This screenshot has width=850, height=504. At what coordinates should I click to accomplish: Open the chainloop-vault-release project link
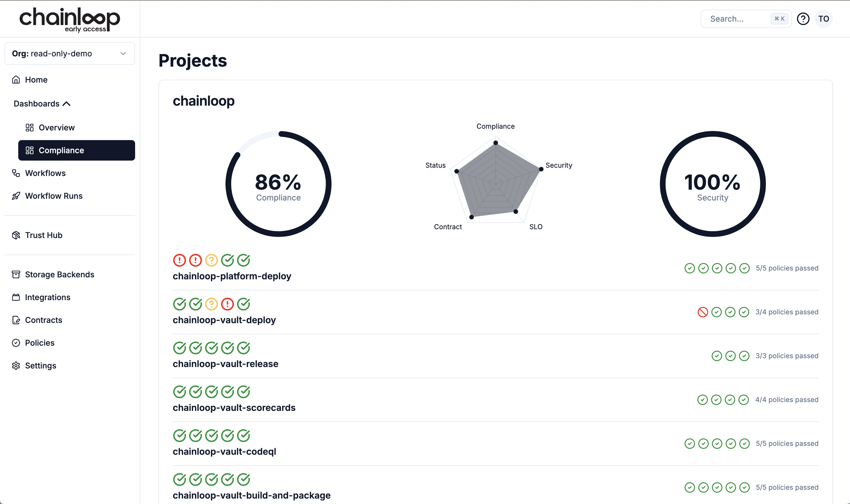click(225, 364)
